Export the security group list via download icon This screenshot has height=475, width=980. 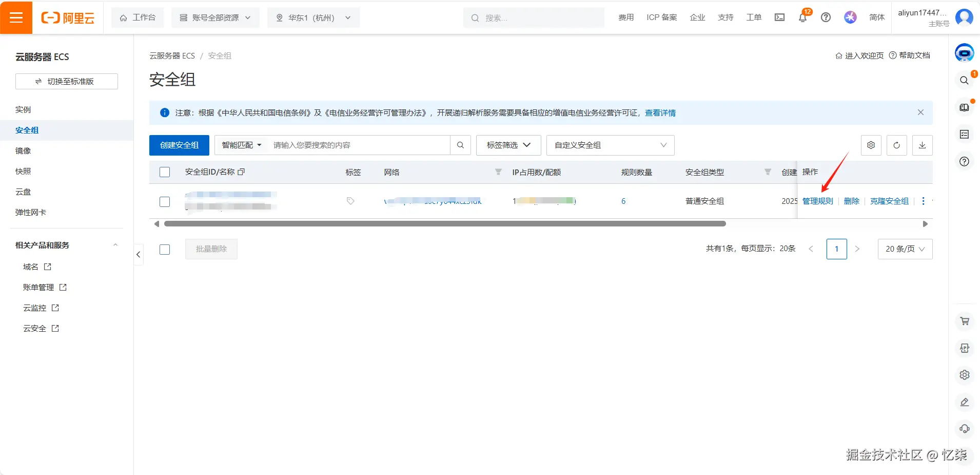click(922, 145)
